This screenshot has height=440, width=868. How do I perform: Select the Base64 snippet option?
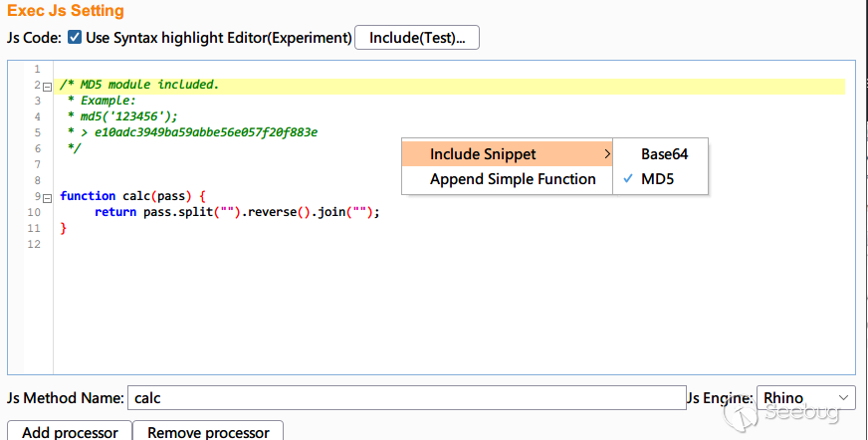[x=664, y=154]
